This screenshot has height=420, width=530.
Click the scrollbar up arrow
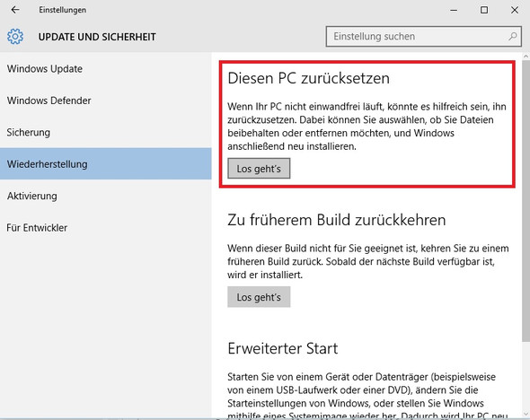point(526,56)
